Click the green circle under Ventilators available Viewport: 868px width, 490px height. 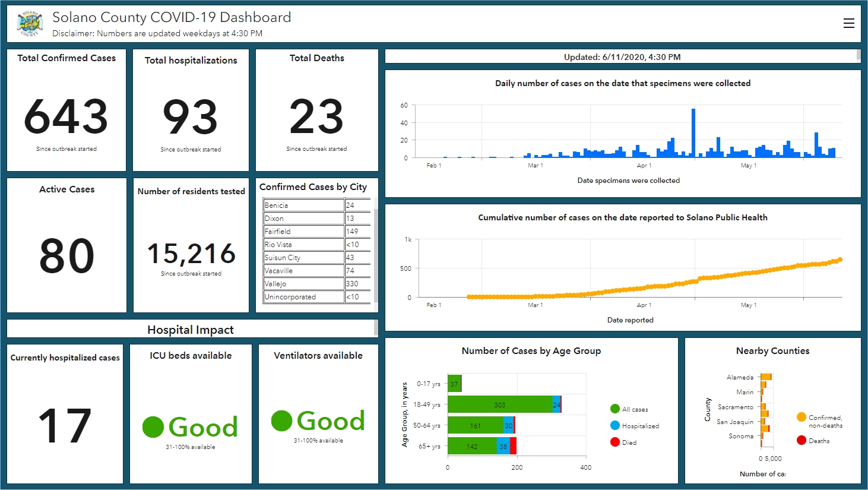(281, 421)
